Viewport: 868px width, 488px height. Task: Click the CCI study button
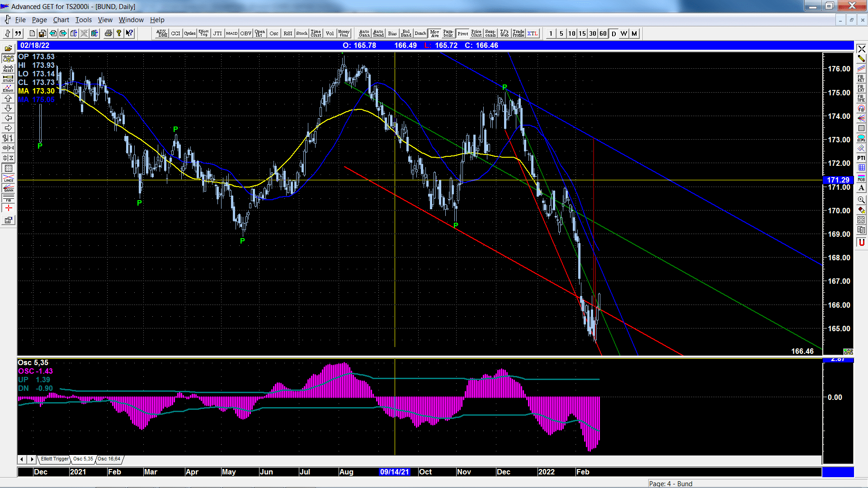coord(175,33)
